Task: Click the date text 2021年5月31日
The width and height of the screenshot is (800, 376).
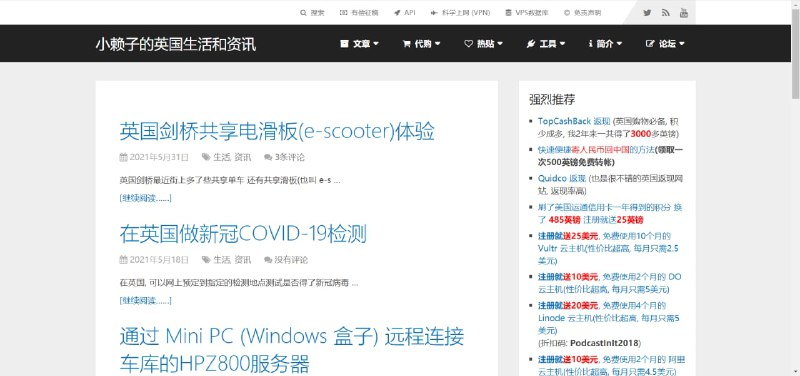Action: pos(159,157)
